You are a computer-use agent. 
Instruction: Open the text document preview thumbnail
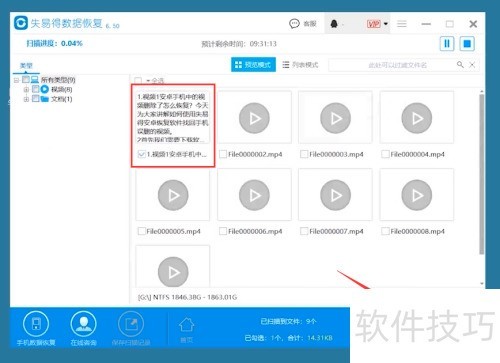(173, 117)
